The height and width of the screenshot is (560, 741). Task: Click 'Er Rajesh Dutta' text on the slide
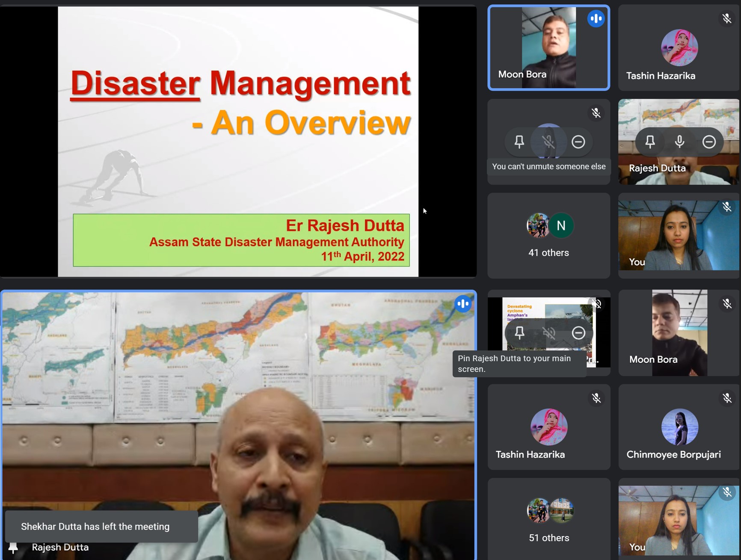(x=345, y=225)
